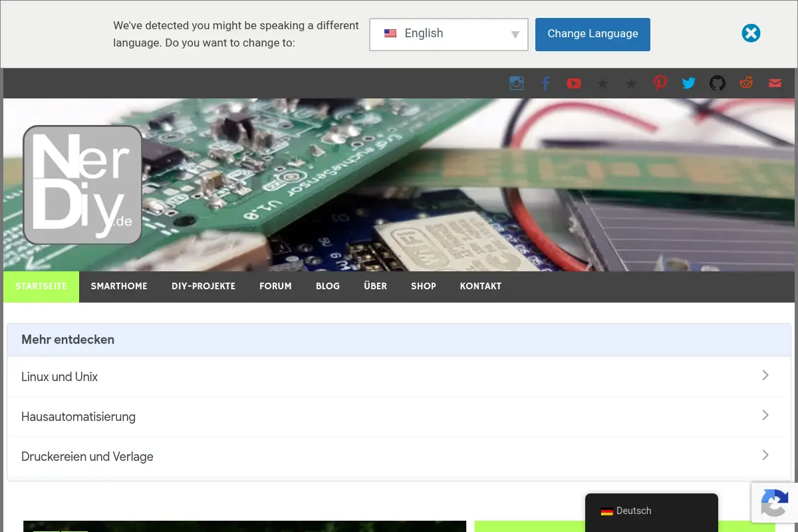Image resolution: width=798 pixels, height=532 pixels.
Task: Open the YouTube social icon
Action: 574,83
